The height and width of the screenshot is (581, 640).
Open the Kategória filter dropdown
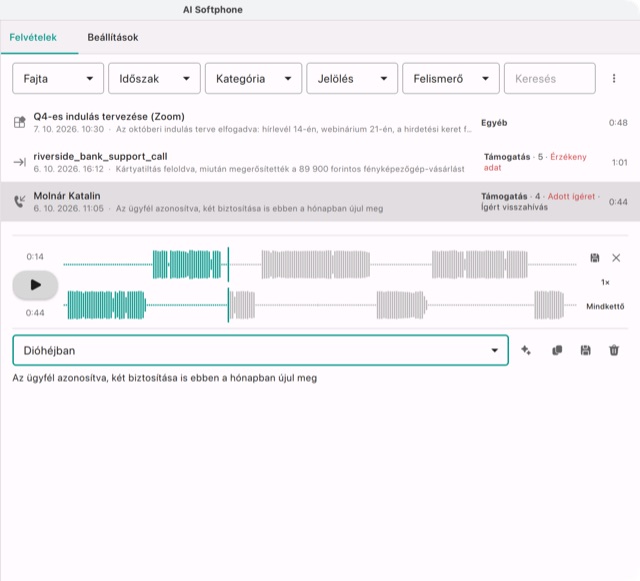(253, 78)
